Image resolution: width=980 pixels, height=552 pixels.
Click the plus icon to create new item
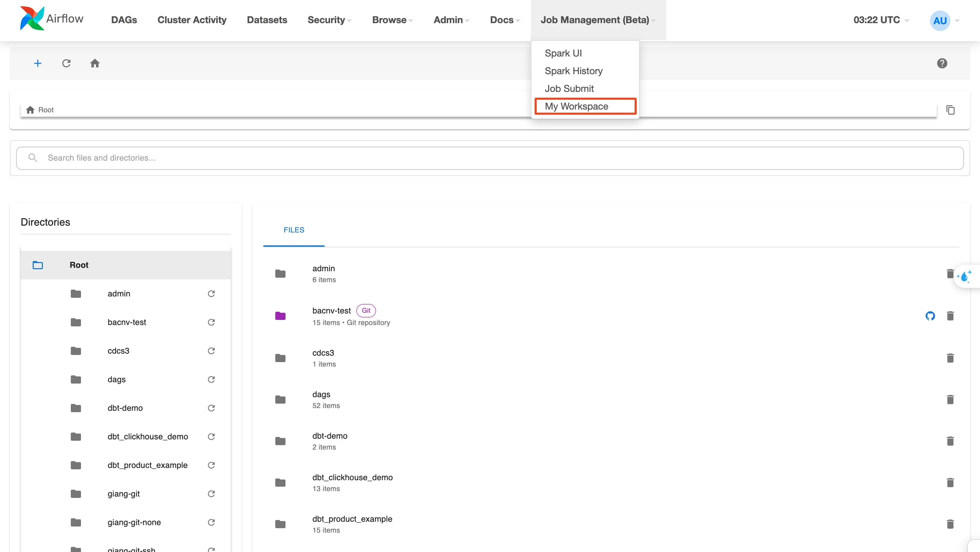(x=38, y=63)
